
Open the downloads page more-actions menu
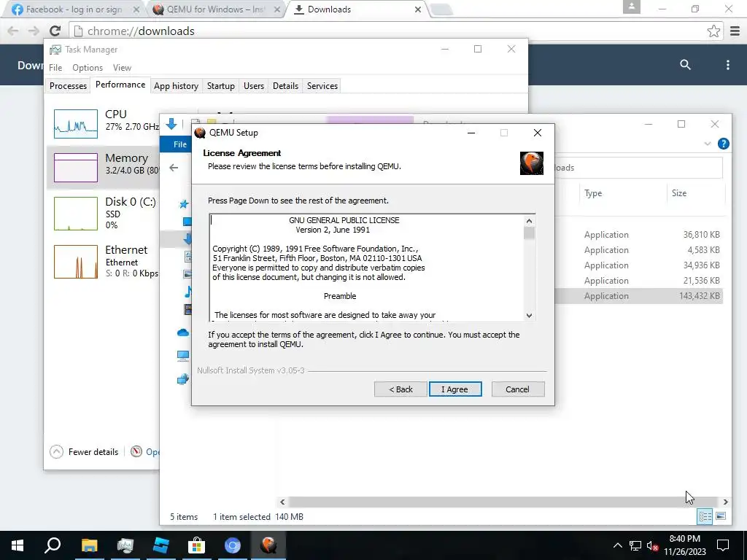(727, 65)
